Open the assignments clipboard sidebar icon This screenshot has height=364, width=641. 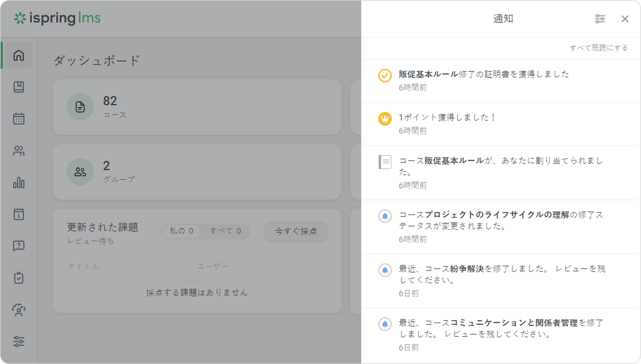tap(19, 278)
